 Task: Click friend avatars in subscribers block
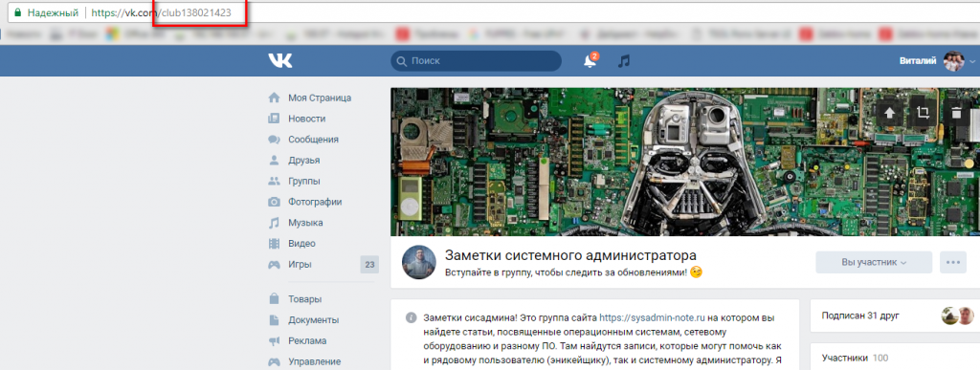click(957, 316)
